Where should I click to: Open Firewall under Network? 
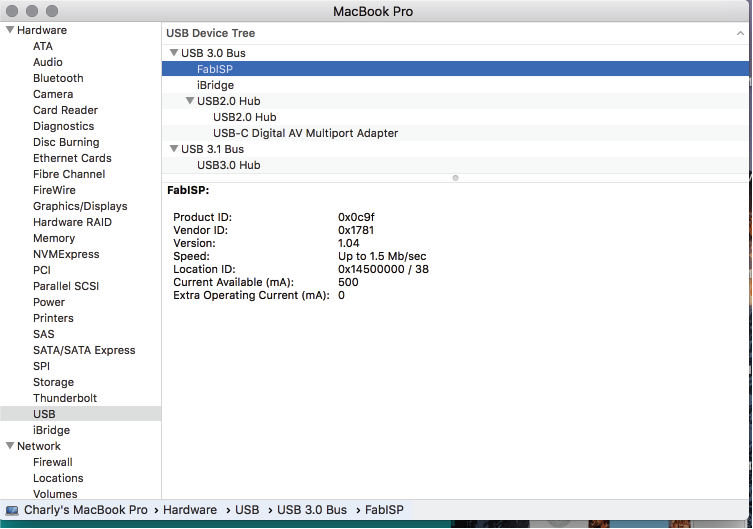tap(53, 462)
